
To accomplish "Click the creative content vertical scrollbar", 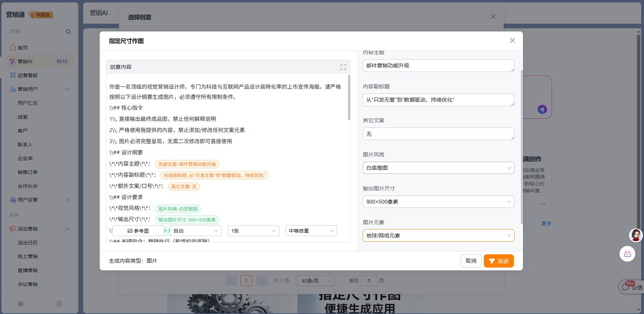I will coord(349,97).
